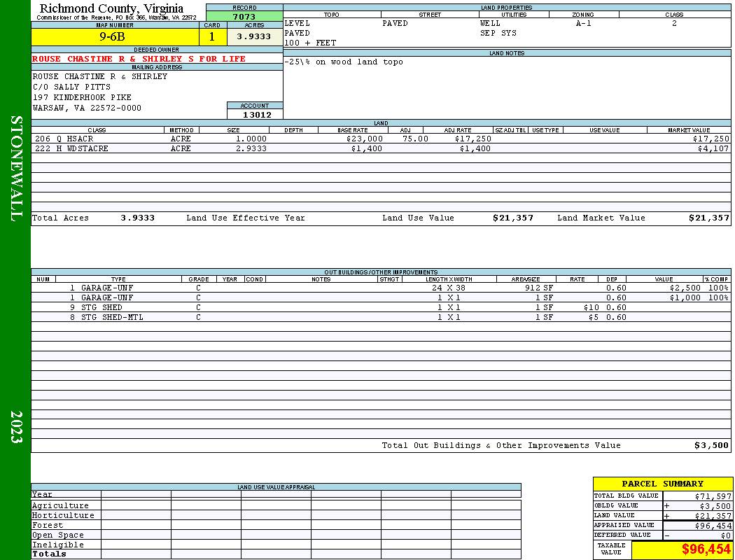Click utilities value WELL
The image size is (735, 560).
[x=490, y=23]
